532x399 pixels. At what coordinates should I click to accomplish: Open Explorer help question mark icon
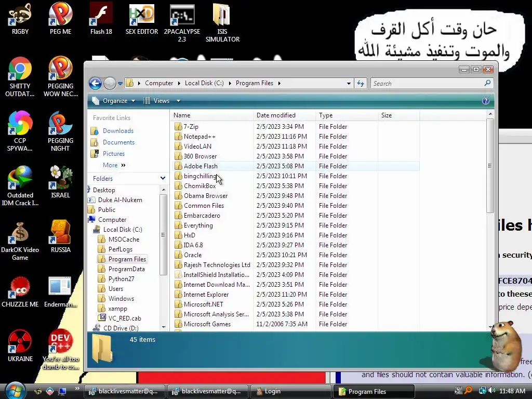486,101
